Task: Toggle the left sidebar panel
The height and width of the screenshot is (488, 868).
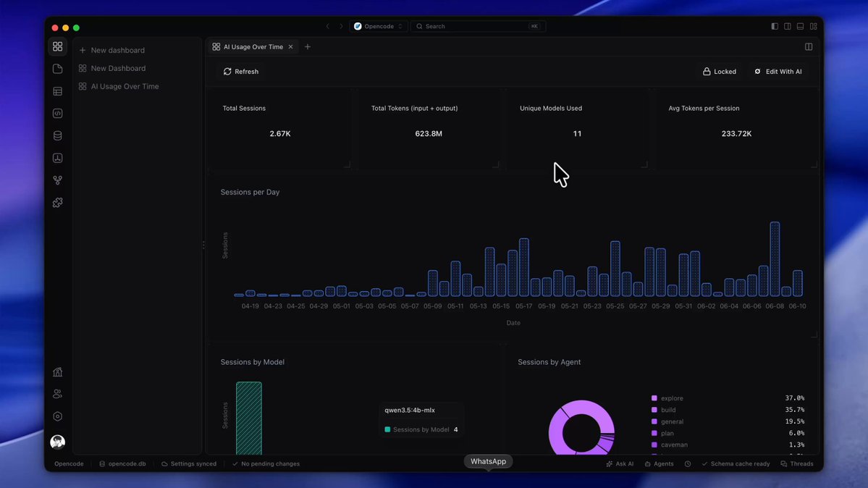Action: point(775,27)
